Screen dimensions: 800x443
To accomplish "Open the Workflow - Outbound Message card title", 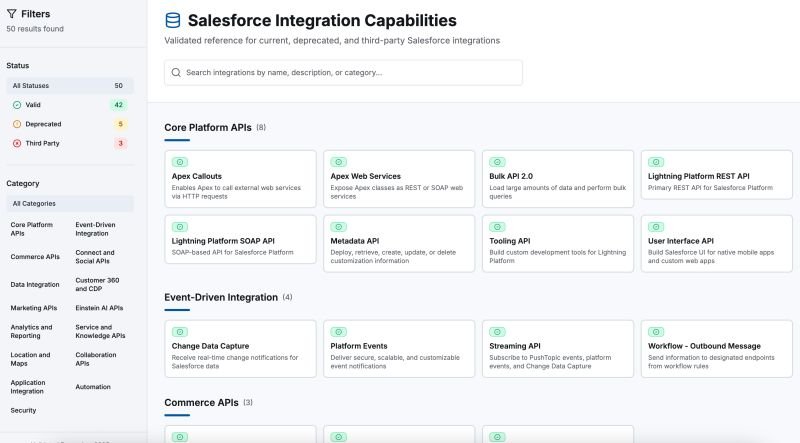I will 704,346.
